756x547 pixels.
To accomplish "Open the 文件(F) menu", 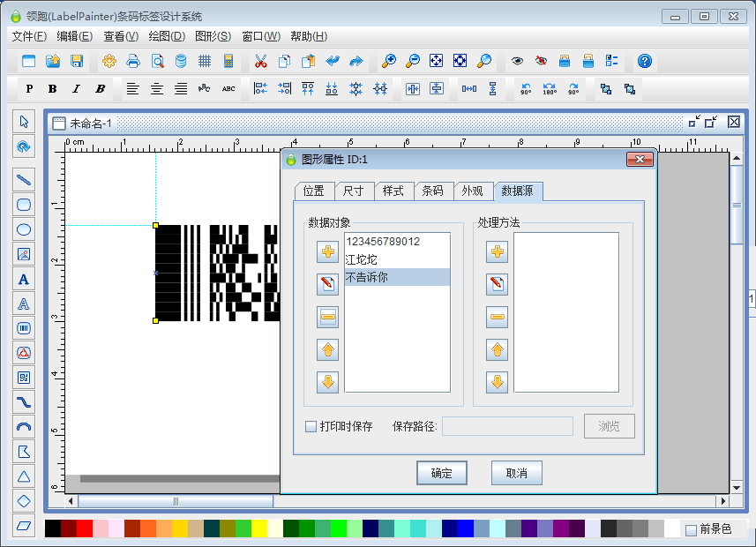I will (29, 36).
